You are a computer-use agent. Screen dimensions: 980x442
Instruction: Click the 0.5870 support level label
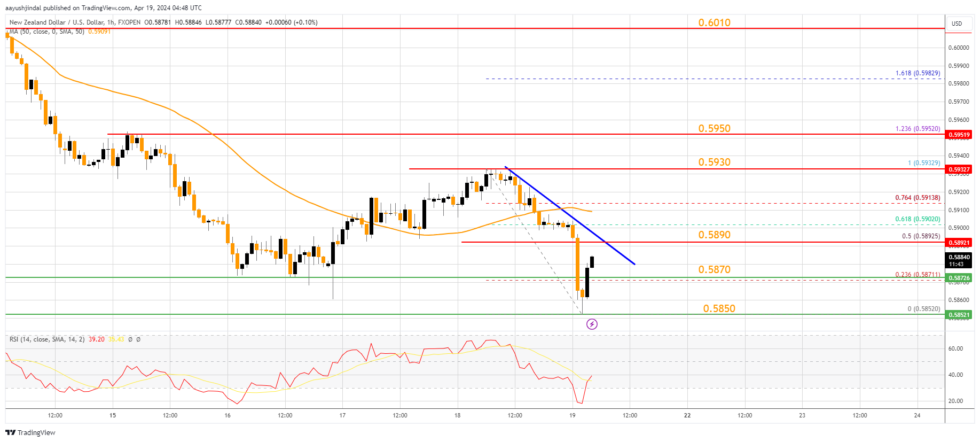(x=715, y=269)
